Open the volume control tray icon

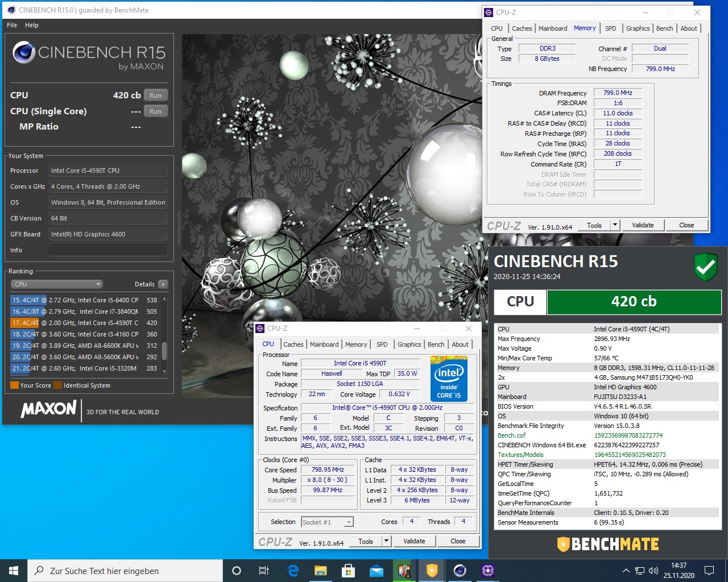click(653, 571)
